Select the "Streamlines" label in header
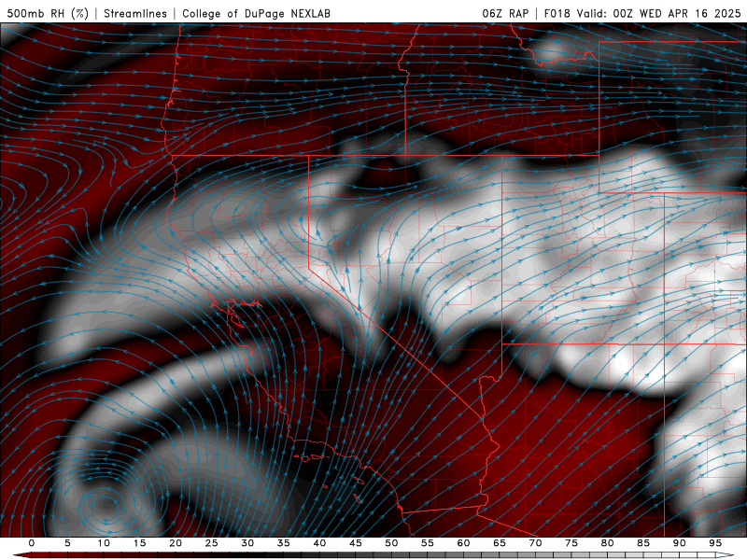Viewport: 747px width, 560px height. coord(135,13)
